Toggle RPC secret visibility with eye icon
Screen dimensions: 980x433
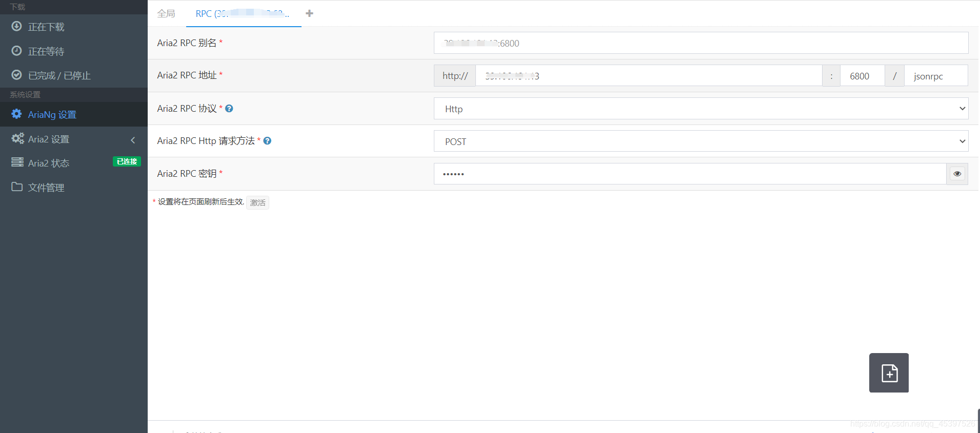957,174
